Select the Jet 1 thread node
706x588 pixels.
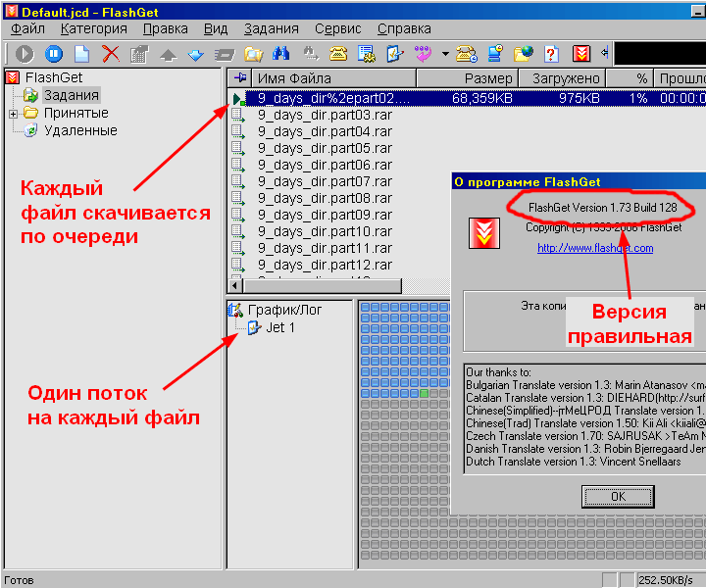click(x=280, y=327)
